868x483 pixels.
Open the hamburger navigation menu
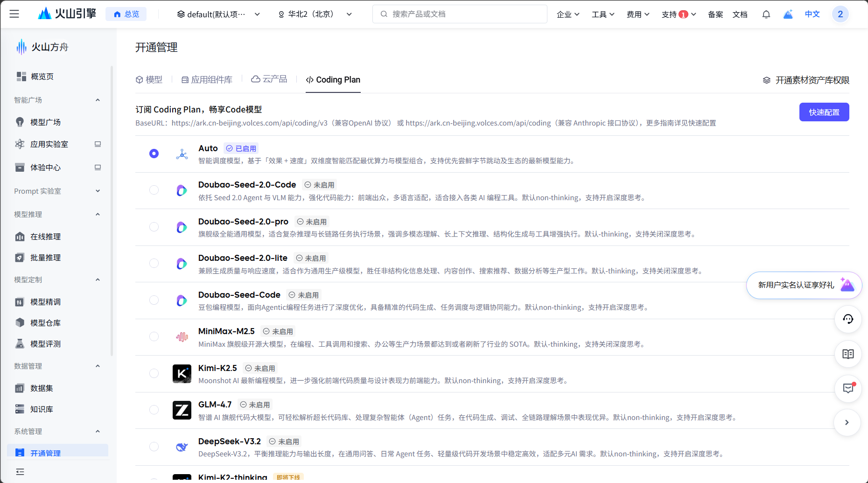pyautogui.click(x=14, y=14)
